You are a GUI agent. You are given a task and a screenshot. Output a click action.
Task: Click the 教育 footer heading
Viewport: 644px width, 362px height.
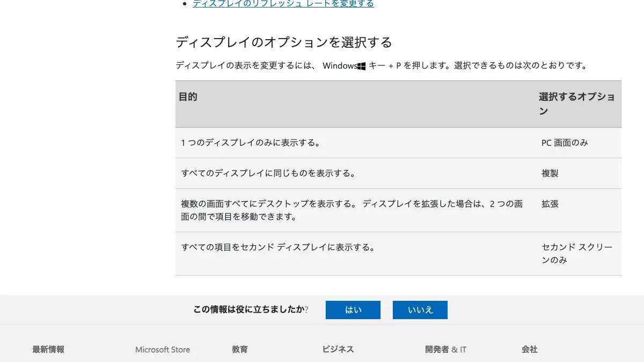[x=240, y=349]
